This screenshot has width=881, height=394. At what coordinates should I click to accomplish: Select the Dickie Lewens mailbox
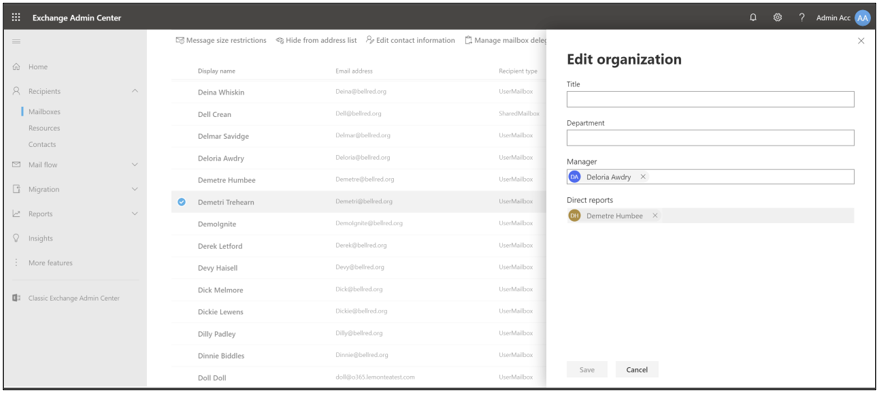pyautogui.click(x=358, y=311)
